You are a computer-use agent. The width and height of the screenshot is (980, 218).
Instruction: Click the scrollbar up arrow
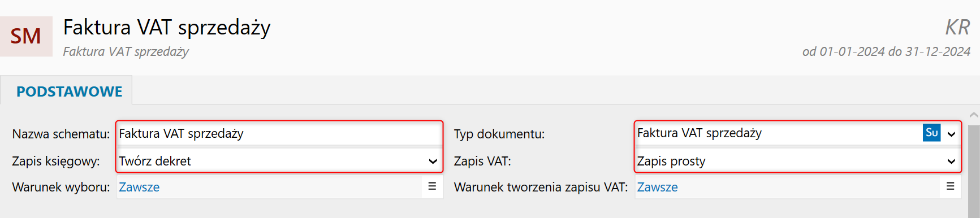pos(974,115)
